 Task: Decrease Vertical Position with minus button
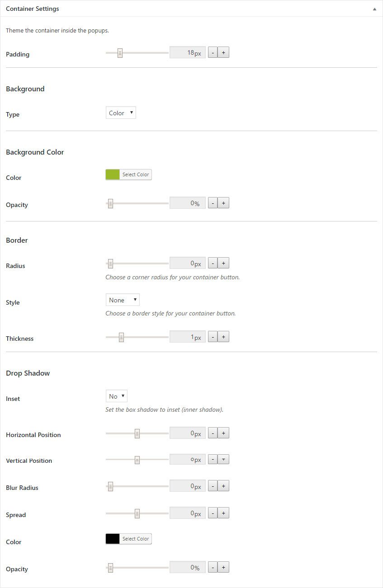tap(213, 459)
